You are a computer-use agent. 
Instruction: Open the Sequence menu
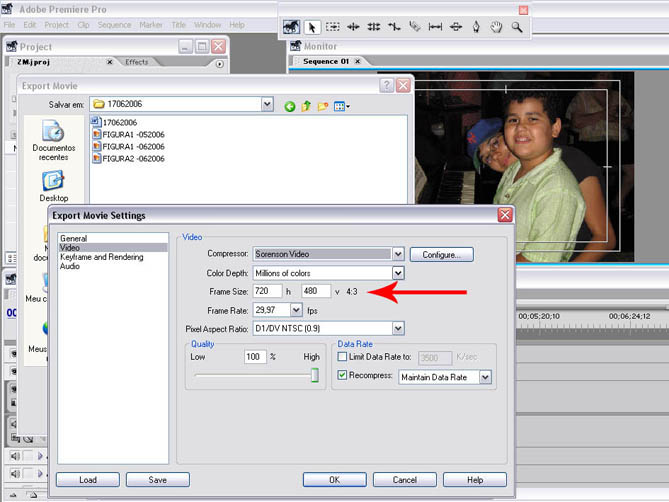pos(114,24)
